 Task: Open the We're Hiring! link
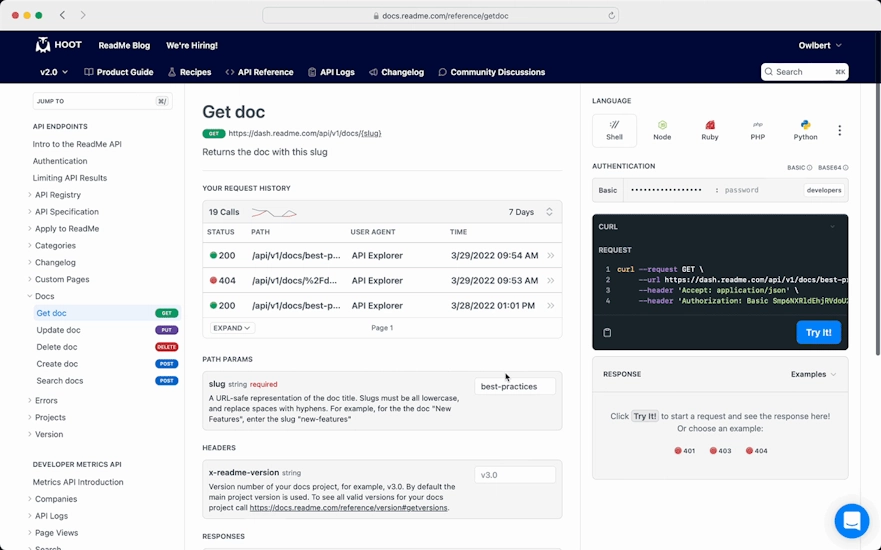coord(192,46)
